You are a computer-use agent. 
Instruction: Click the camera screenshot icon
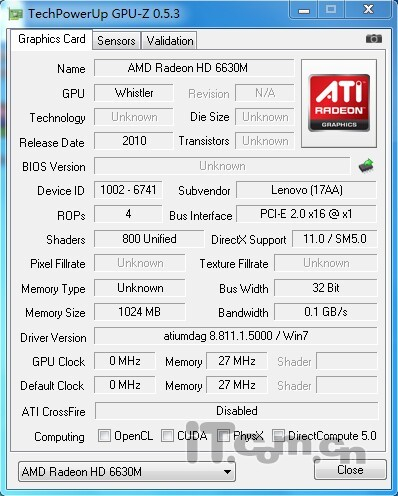pyautogui.click(x=374, y=39)
